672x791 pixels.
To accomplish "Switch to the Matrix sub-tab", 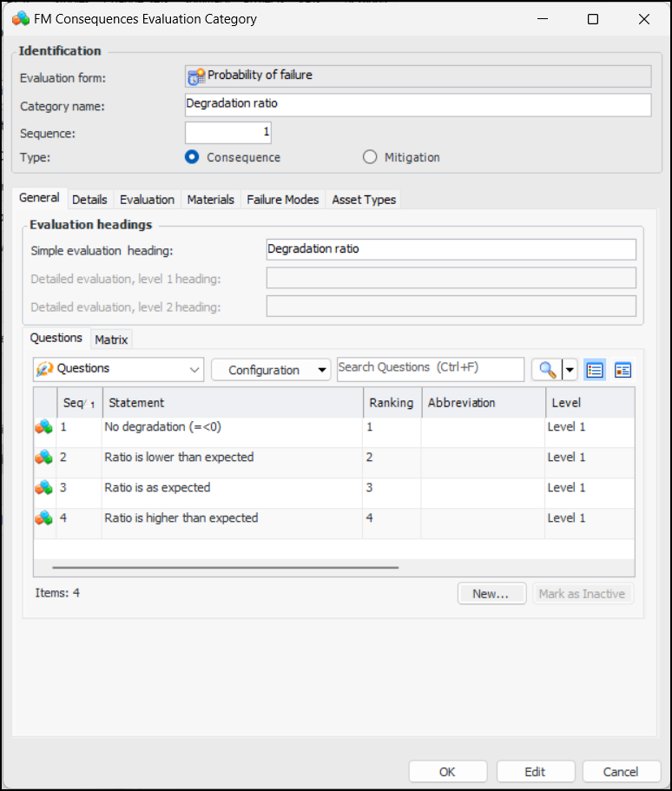I will pyautogui.click(x=111, y=340).
